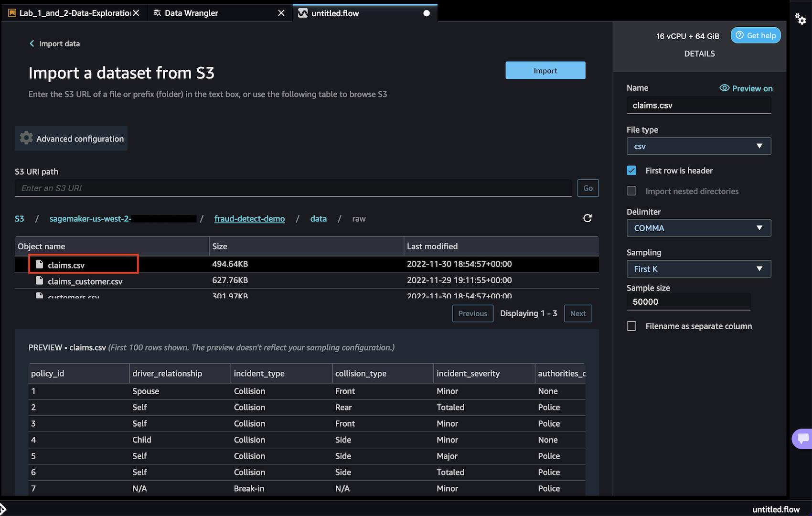Viewport: 812px width, 516px height.
Task: Click the Go button
Action: tap(588, 188)
